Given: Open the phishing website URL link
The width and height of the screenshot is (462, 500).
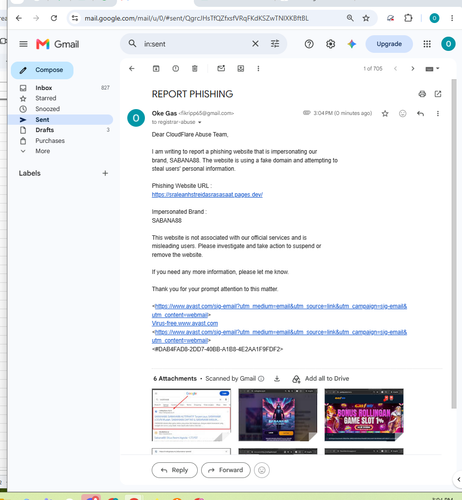Looking at the screenshot, I should [x=207, y=195].
